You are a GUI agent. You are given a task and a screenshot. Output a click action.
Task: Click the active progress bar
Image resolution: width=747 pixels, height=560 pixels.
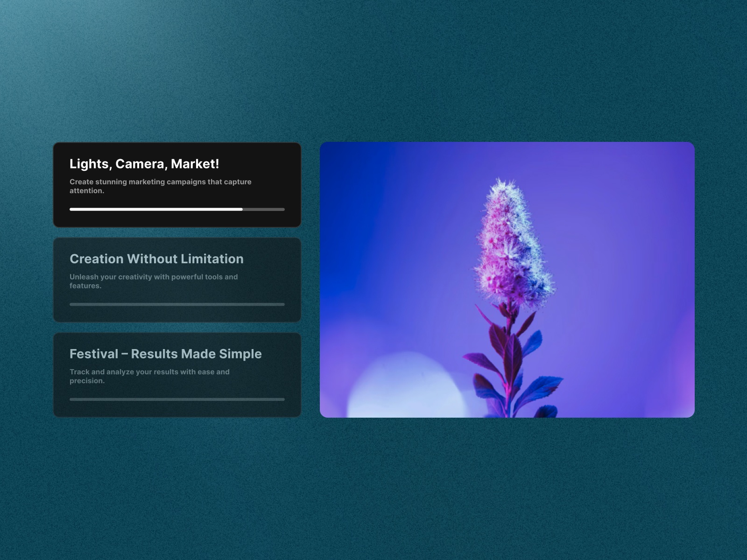click(177, 209)
